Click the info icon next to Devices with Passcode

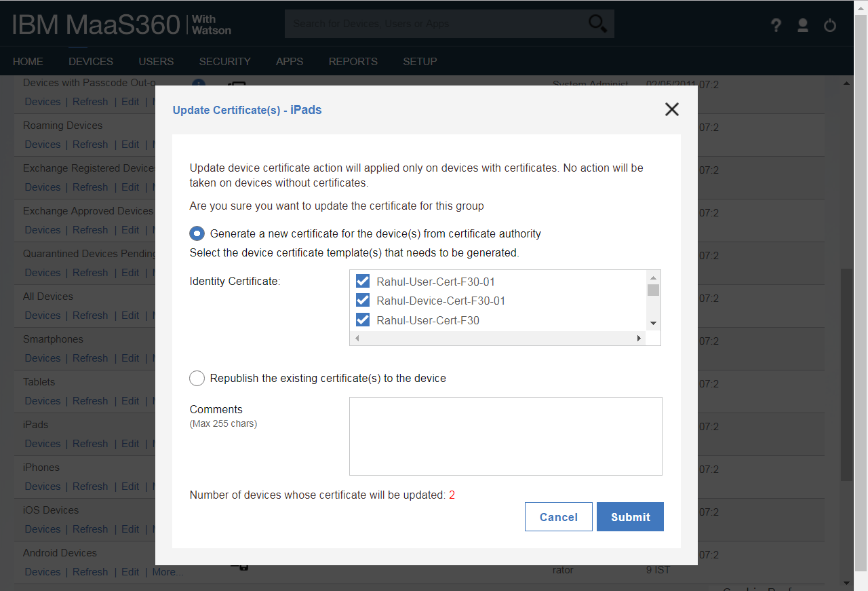click(x=198, y=84)
